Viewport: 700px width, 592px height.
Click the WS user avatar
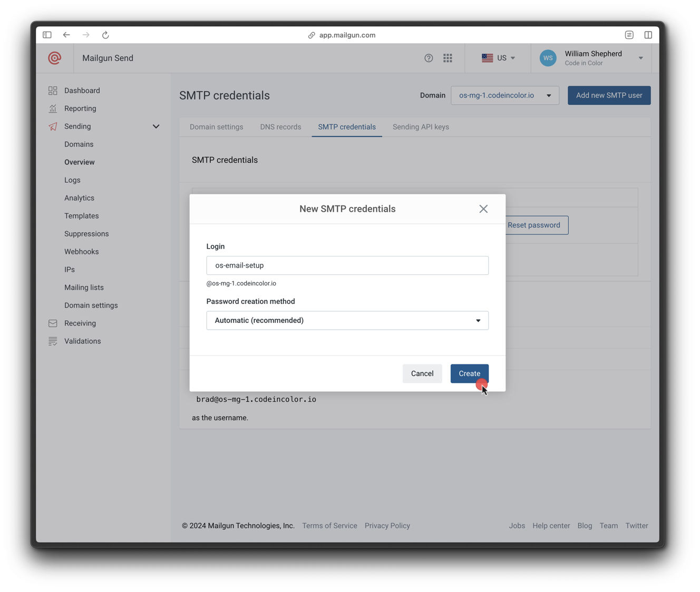[548, 58]
